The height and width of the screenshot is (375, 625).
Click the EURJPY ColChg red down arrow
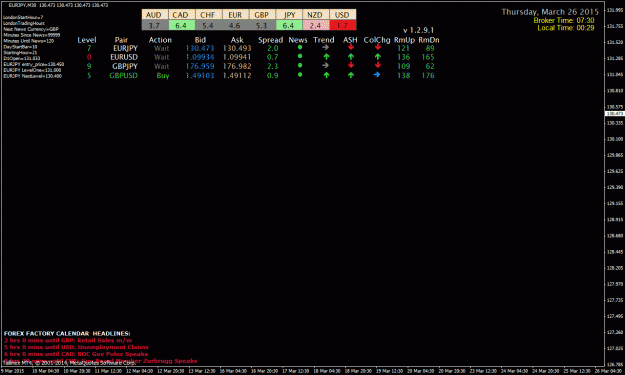point(377,47)
